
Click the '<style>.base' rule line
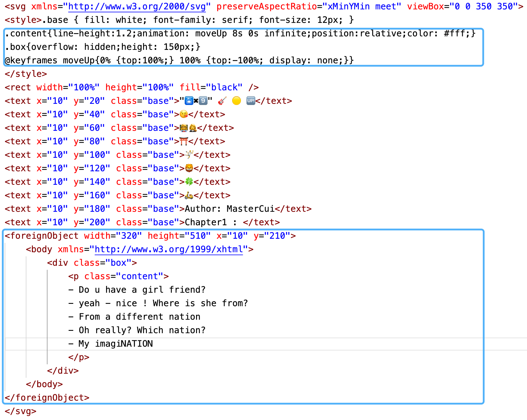pos(179,20)
